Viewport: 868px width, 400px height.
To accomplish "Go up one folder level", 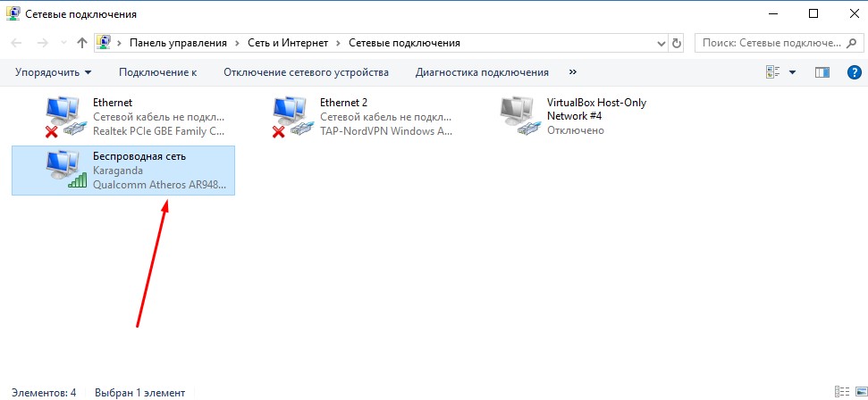I will (82, 43).
